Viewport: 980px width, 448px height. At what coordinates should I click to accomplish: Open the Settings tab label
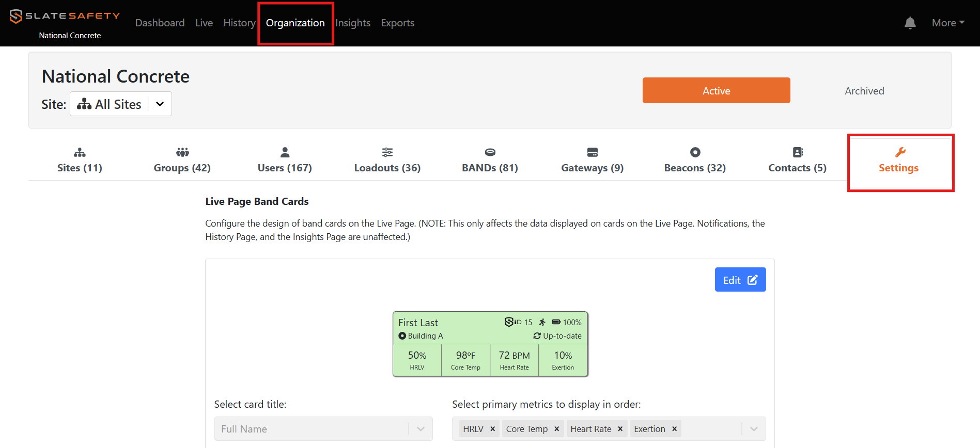point(899,168)
